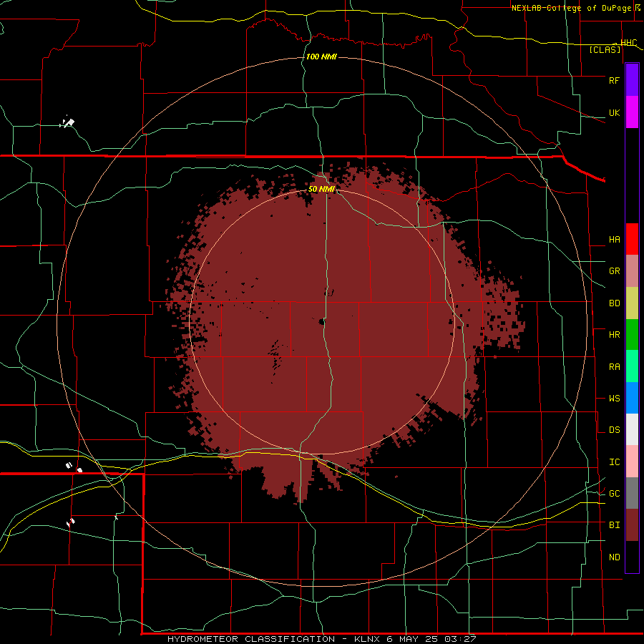This screenshot has height=644, width=644.
Task: Click the HA legend label
Action: point(614,240)
